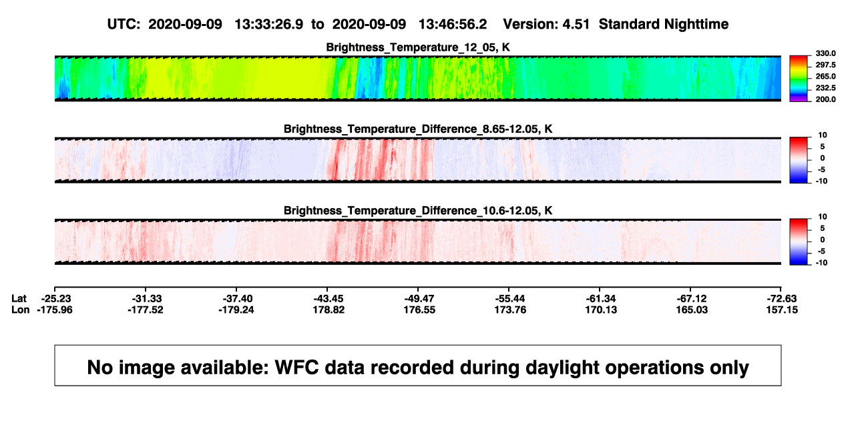Click the Brightness_Temperature_Difference_8.65-12.05, K title

[418, 129]
